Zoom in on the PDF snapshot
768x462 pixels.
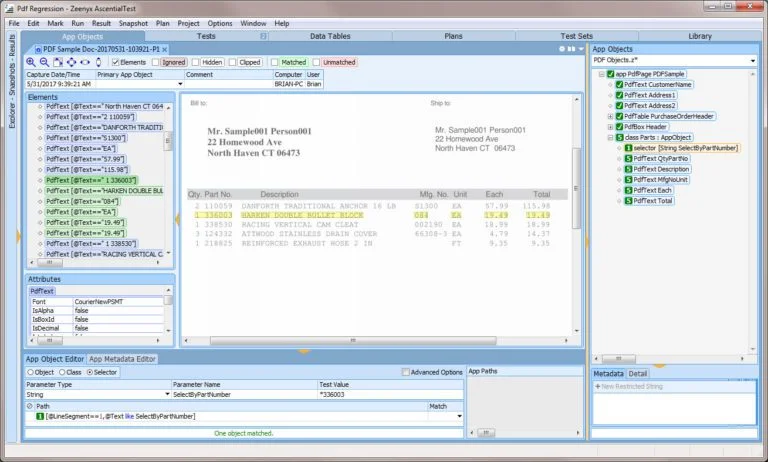click(31, 62)
